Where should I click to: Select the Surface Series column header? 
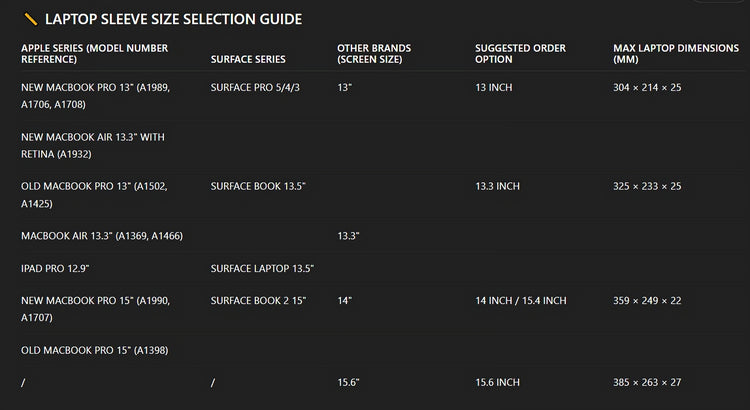[248, 60]
